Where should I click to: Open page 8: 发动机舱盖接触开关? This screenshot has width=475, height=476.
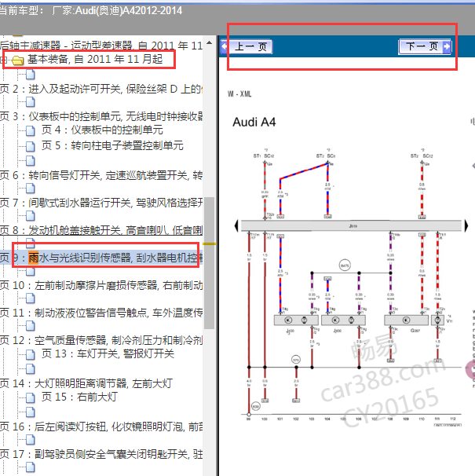[x=101, y=230]
